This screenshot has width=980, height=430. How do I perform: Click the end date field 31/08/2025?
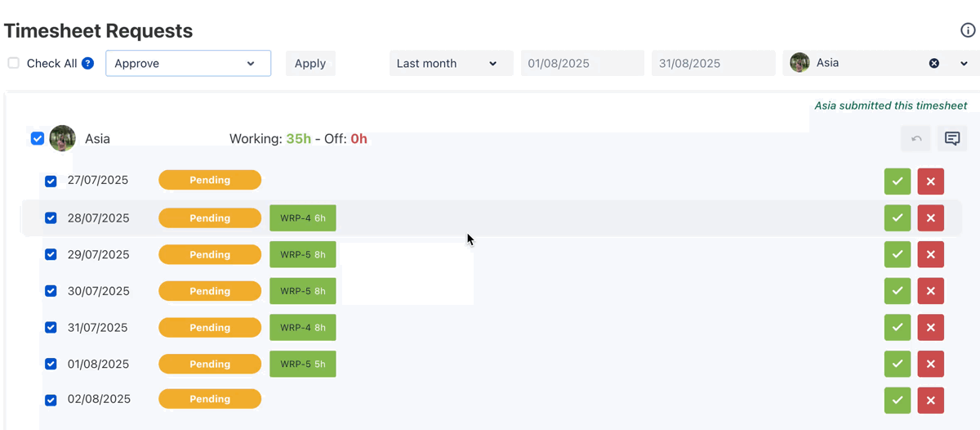(712, 63)
